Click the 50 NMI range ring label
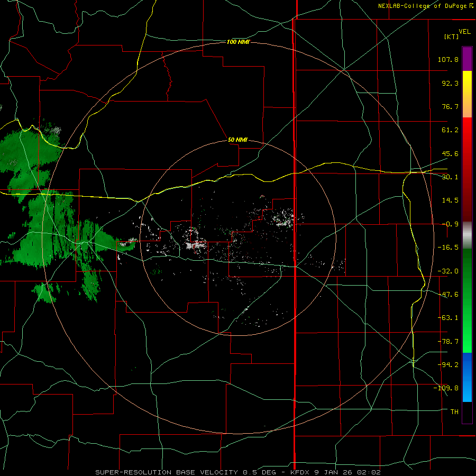This screenshot has width=476, height=476. pos(237,140)
